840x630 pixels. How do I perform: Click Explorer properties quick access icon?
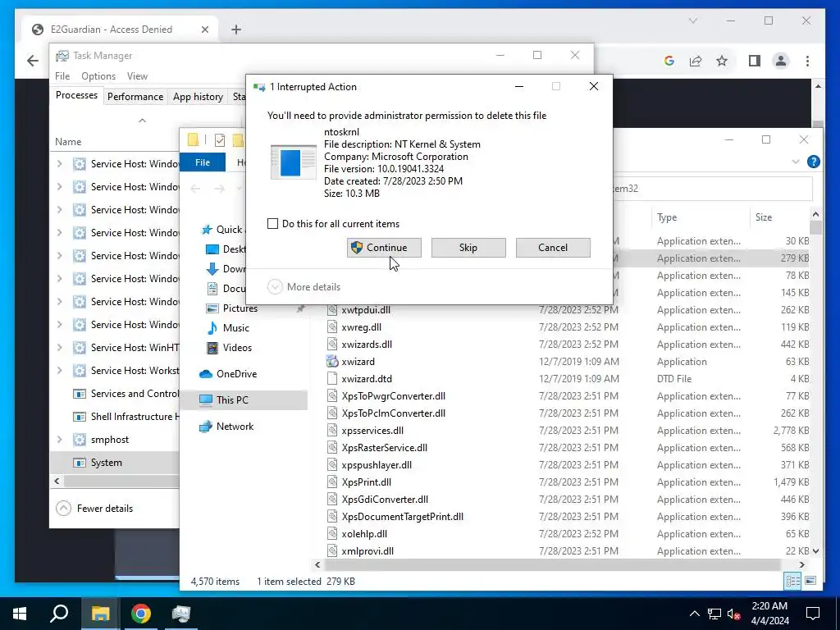click(x=220, y=140)
